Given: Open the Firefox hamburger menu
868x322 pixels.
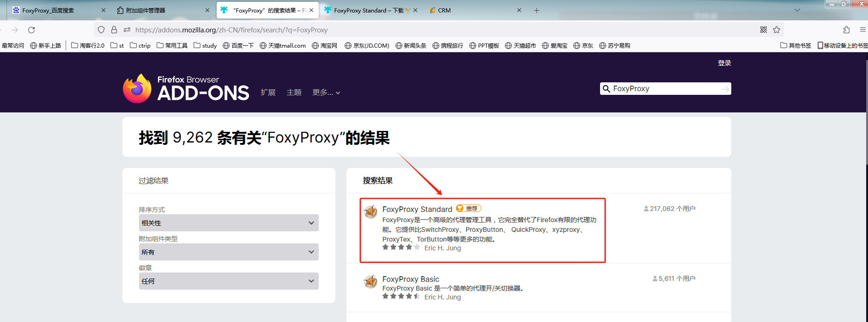Looking at the screenshot, I should pyautogui.click(x=862, y=30).
